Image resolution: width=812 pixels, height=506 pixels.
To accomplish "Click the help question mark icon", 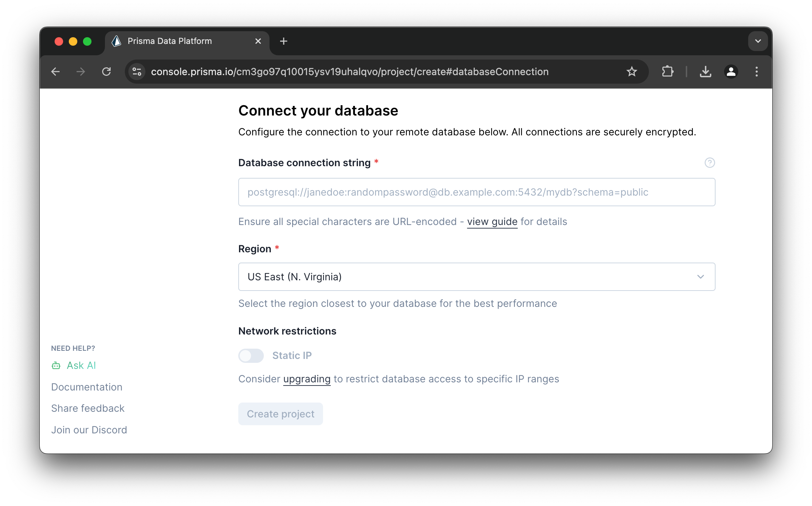I will point(710,163).
